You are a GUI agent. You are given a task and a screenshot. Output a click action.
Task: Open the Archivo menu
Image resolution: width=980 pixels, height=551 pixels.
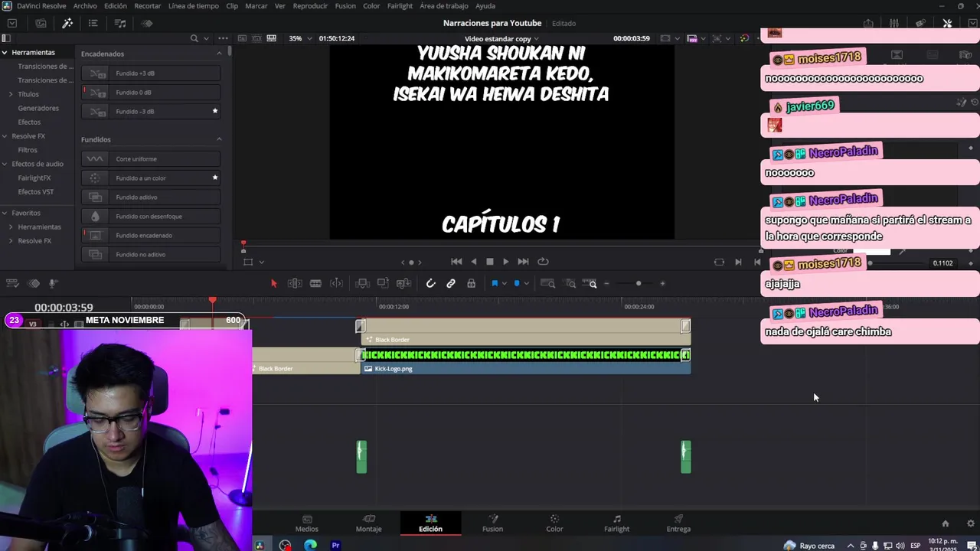[85, 5]
